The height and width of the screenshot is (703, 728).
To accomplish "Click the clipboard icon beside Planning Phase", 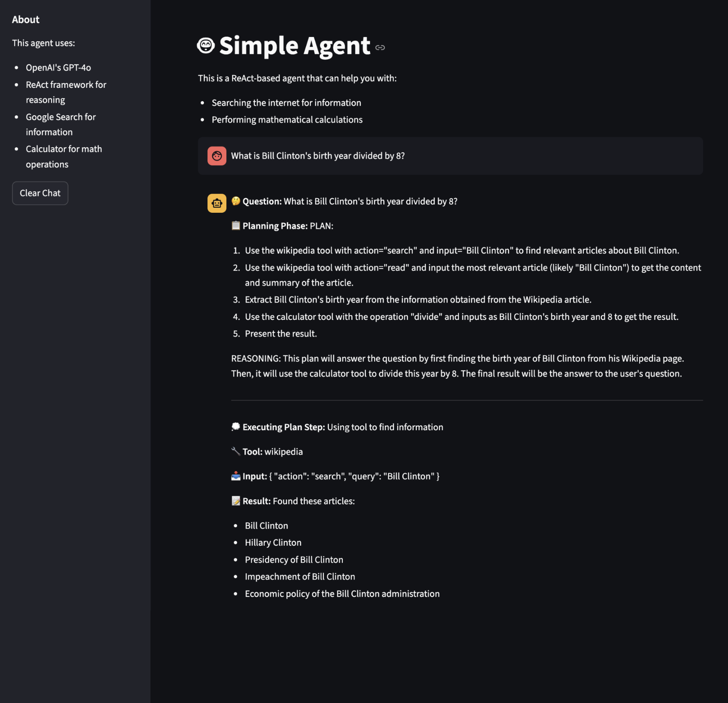I will click(x=236, y=225).
